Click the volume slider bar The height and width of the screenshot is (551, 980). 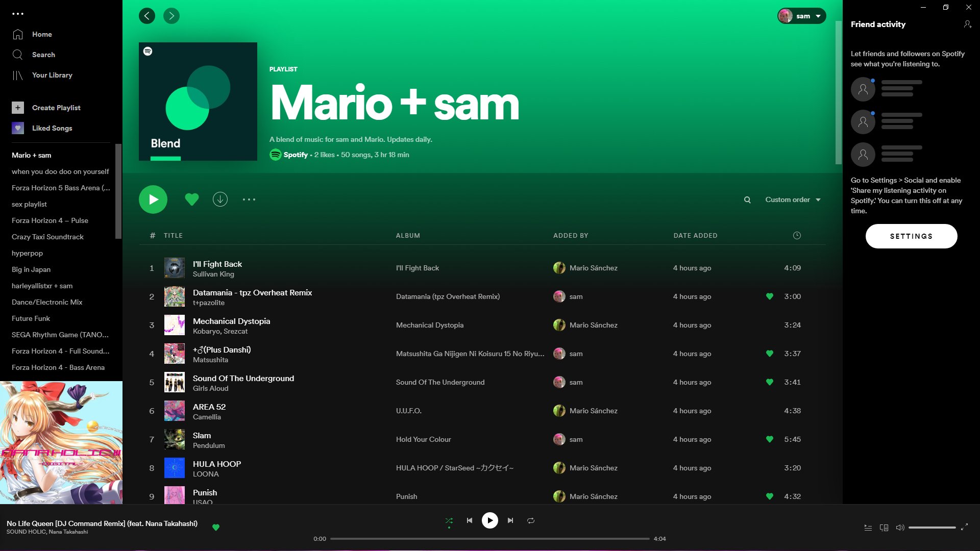[x=932, y=528]
